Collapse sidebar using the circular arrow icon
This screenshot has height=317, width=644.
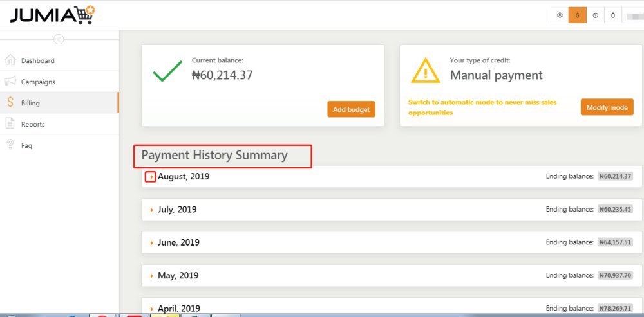click(x=59, y=39)
